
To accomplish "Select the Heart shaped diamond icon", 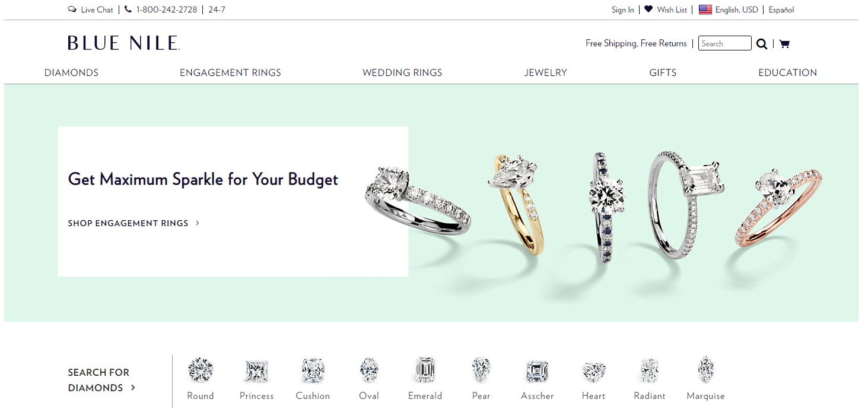I will pos(594,372).
